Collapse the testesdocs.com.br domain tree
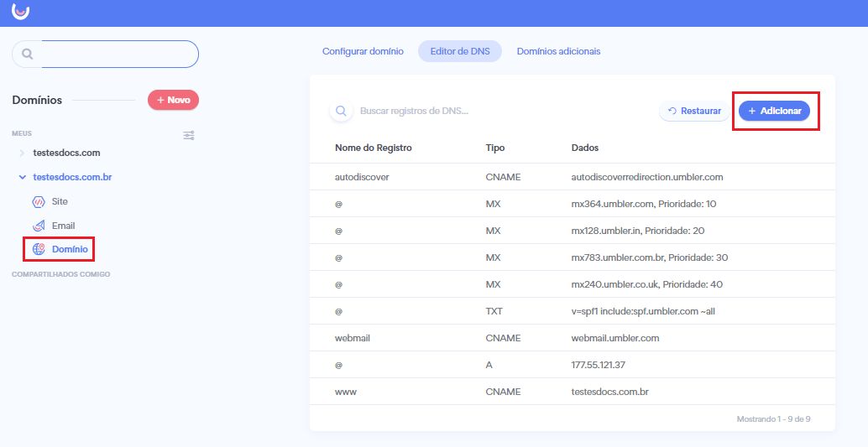868x447 pixels. click(x=22, y=177)
